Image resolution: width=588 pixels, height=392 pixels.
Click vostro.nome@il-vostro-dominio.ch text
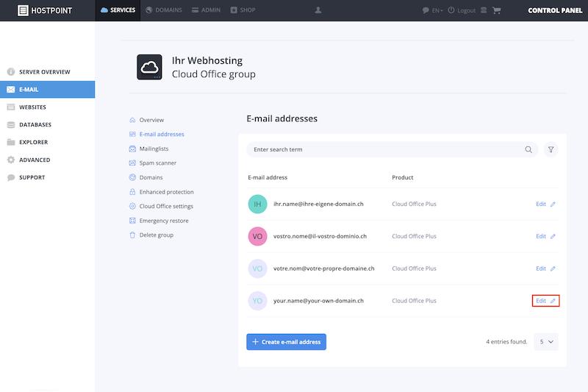coord(320,236)
